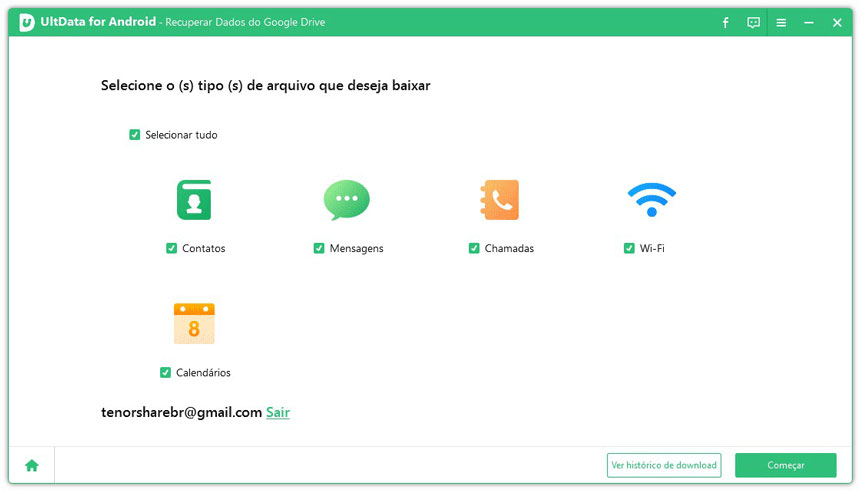
Task: Uncheck the Calendários checkbox
Action: pyautogui.click(x=165, y=373)
